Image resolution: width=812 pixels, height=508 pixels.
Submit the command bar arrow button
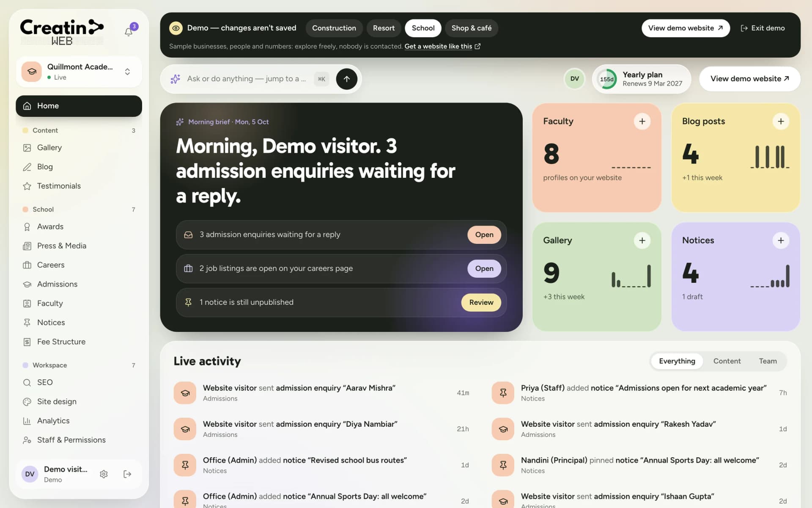(346, 79)
